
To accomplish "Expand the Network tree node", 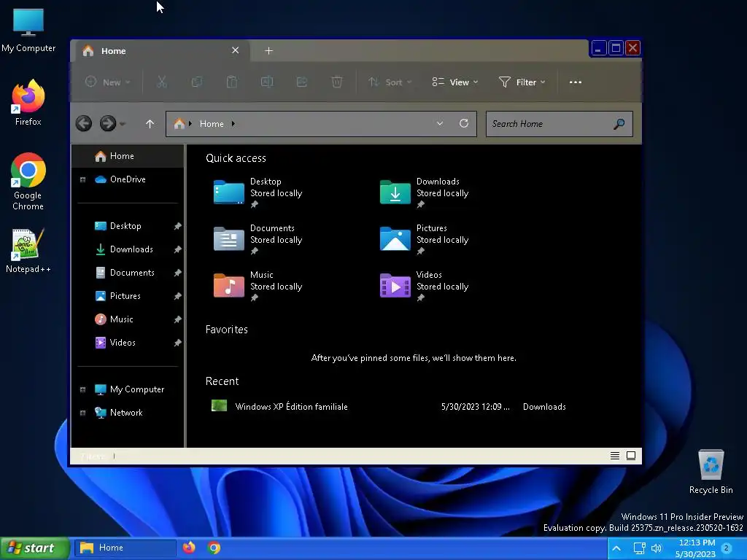I will tap(82, 413).
